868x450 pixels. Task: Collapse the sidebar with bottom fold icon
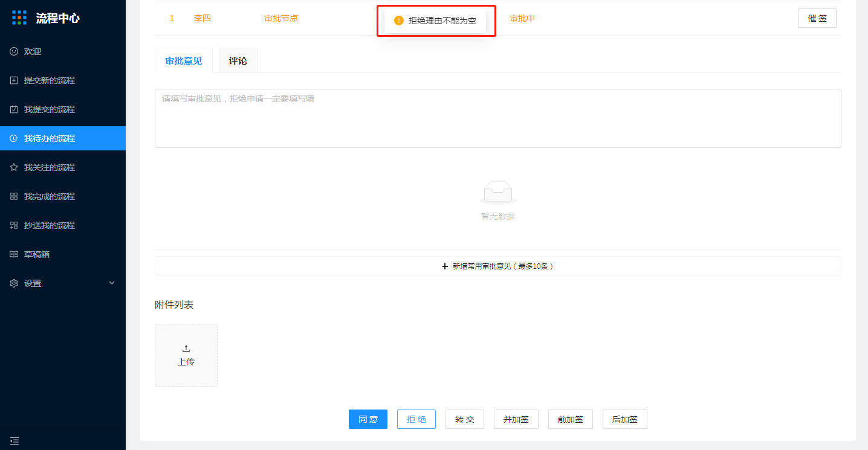pyautogui.click(x=15, y=441)
